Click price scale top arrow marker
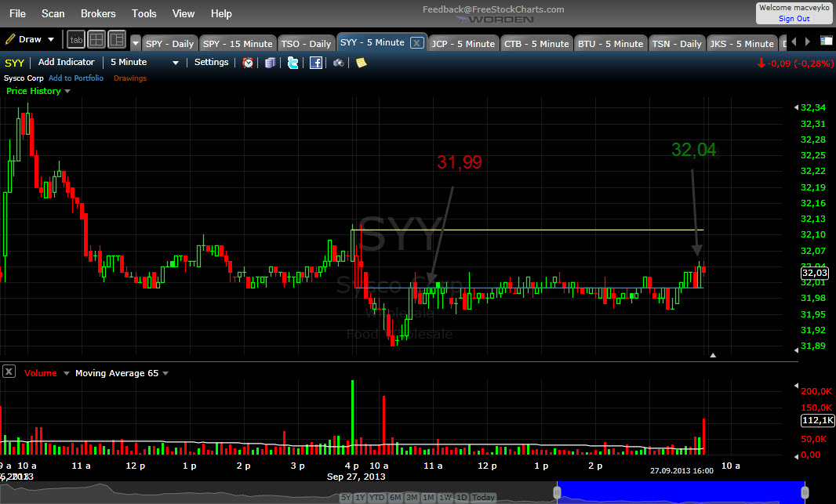The width and height of the screenshot is (836, 504). pyautogui.click(x=796, y=107)
